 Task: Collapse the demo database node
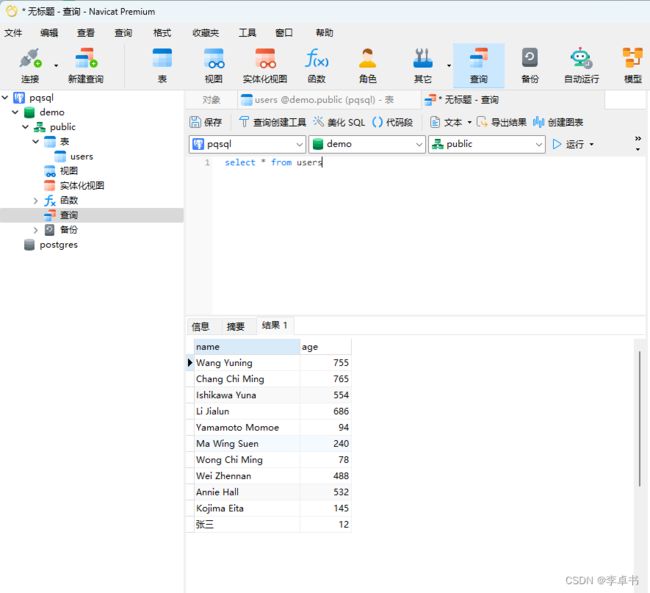[15, 112]
